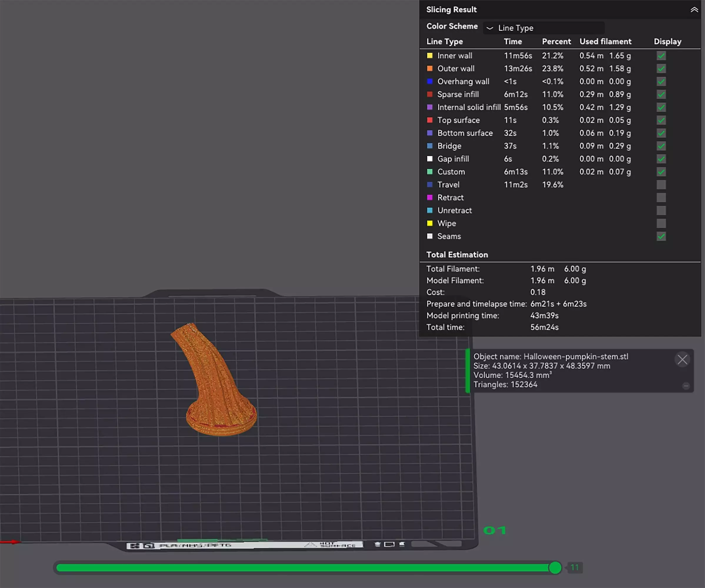705x588 pixels.
Task: Click the plate 01 label
Action: (494, 531)
